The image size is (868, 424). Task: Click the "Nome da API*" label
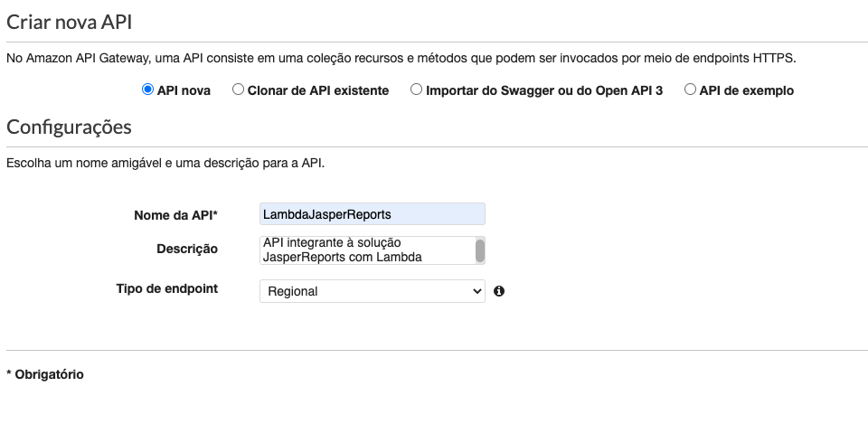click(x=176, y=215)
